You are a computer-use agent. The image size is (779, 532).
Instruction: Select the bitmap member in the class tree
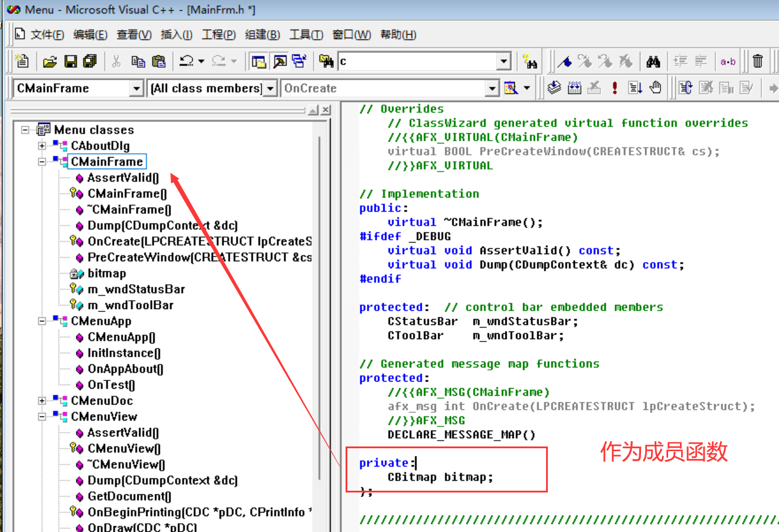107,273
